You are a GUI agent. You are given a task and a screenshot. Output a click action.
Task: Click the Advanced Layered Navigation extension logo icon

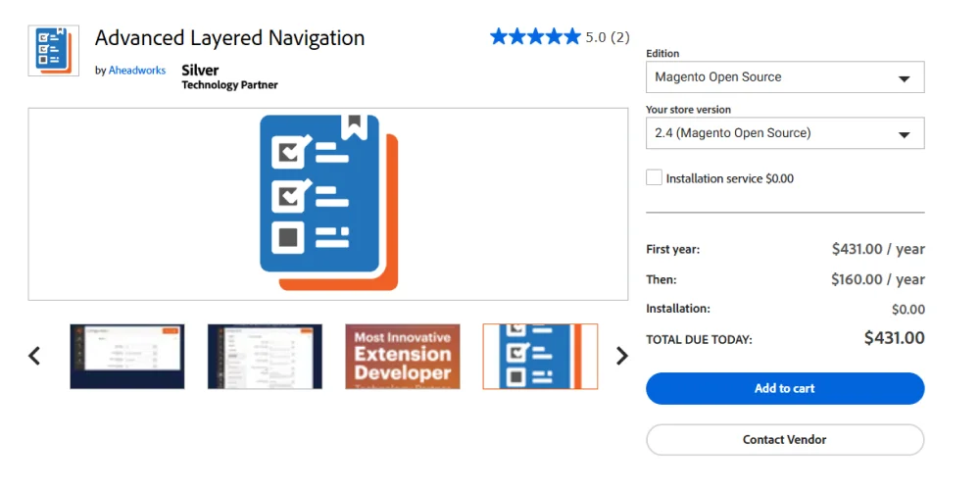[54, 51]
